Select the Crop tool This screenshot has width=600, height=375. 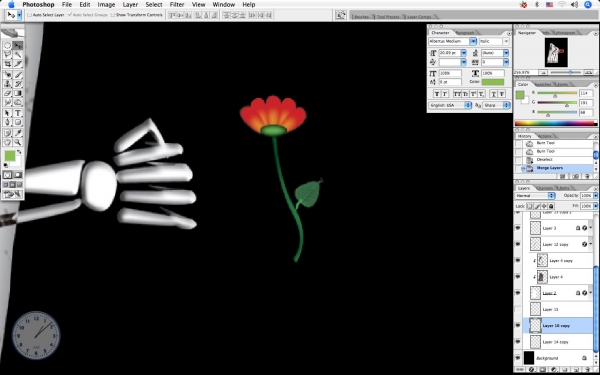click(7, 64)
